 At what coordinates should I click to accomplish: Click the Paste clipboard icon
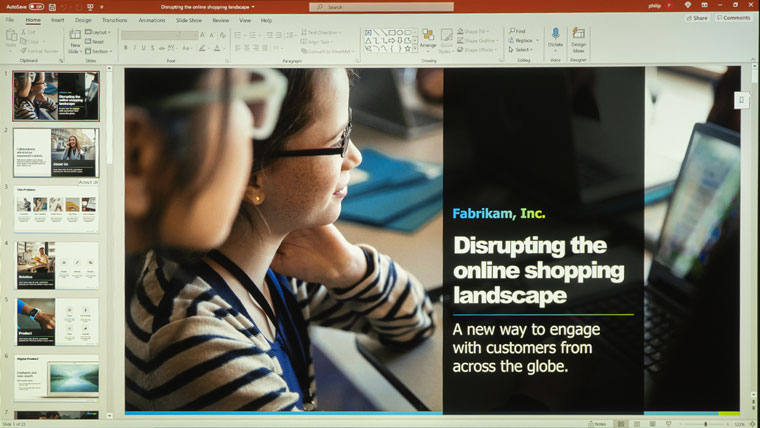tap(11, 37)
